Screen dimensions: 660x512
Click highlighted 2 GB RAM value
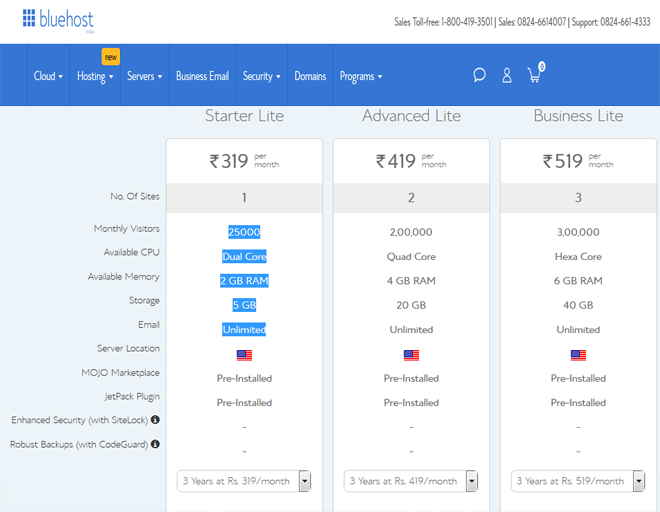pos(244,281)
